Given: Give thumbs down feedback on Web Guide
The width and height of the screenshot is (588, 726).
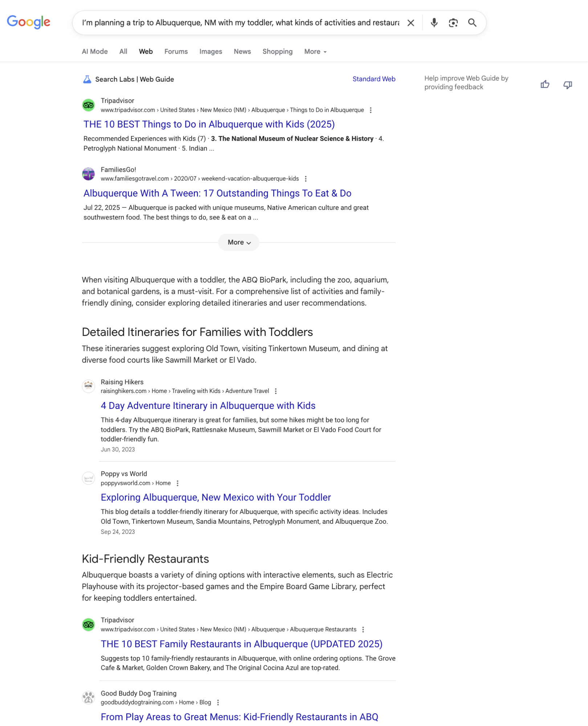Looking at the screenshot, I should pyautogui.click(x=568, y=85).
